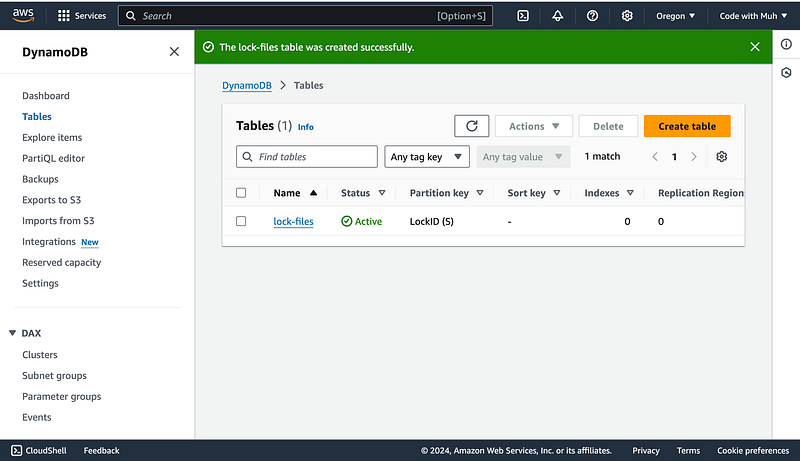Open the info panel icon on right edge
This screenshot has width=800, height=461.
tap(786, 44)
